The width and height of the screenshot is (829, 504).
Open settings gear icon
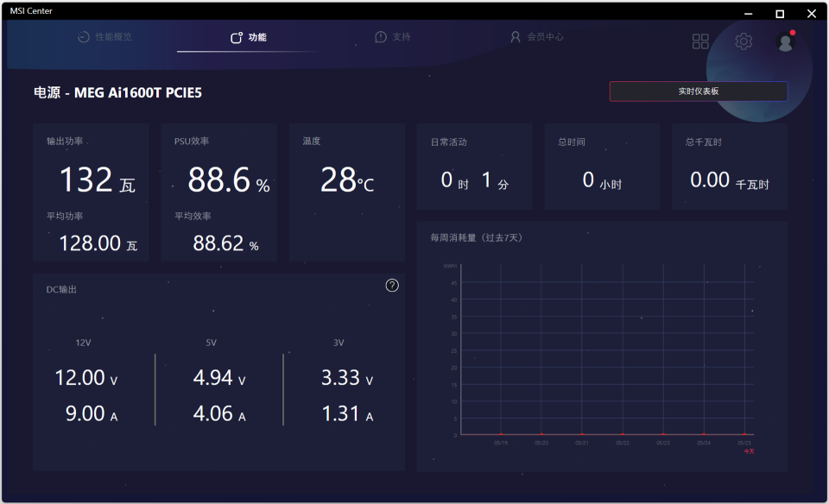pyautogui.click(x=744, y=41)
